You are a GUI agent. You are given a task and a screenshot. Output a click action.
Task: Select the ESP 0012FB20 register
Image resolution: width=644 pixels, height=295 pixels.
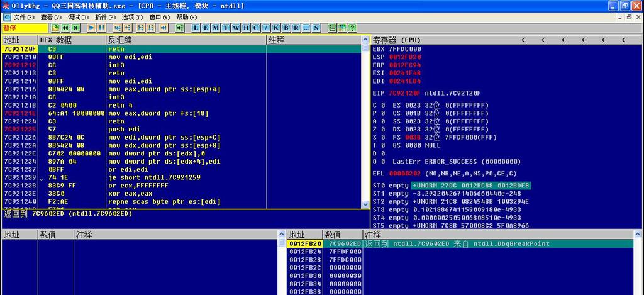(x=397, y=57)
